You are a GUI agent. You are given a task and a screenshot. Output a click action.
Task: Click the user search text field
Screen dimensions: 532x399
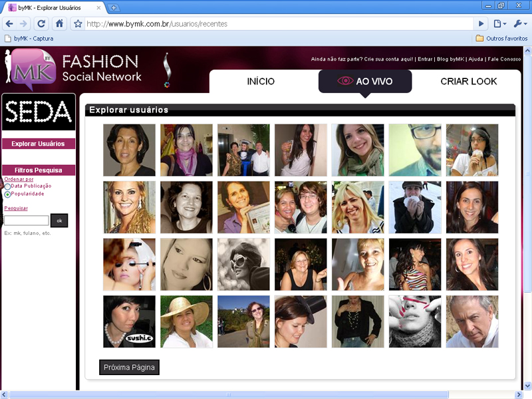point(27,220)
